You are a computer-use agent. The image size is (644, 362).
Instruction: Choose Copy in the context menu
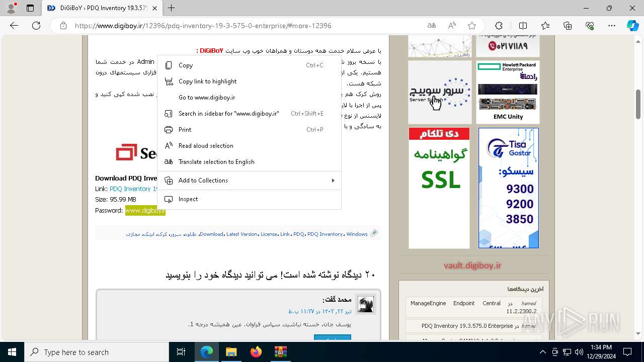click(x=249, y=65)
